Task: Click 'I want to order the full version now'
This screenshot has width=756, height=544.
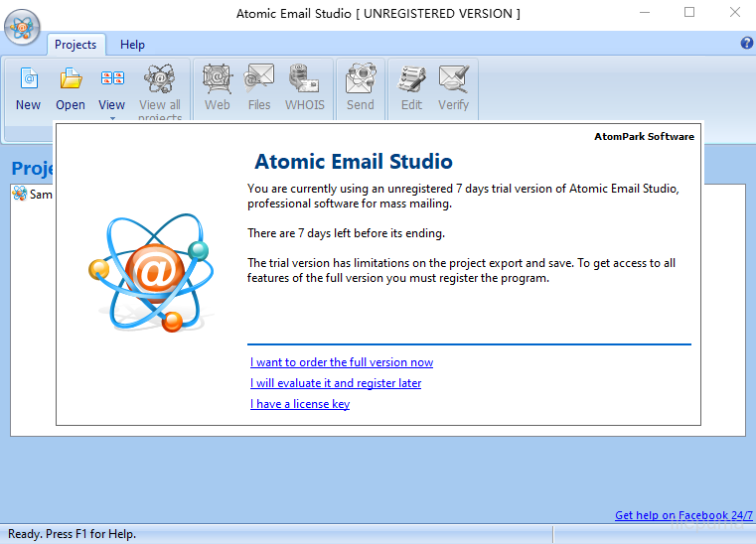Action: pyautogui.click(x=342, y=362)
